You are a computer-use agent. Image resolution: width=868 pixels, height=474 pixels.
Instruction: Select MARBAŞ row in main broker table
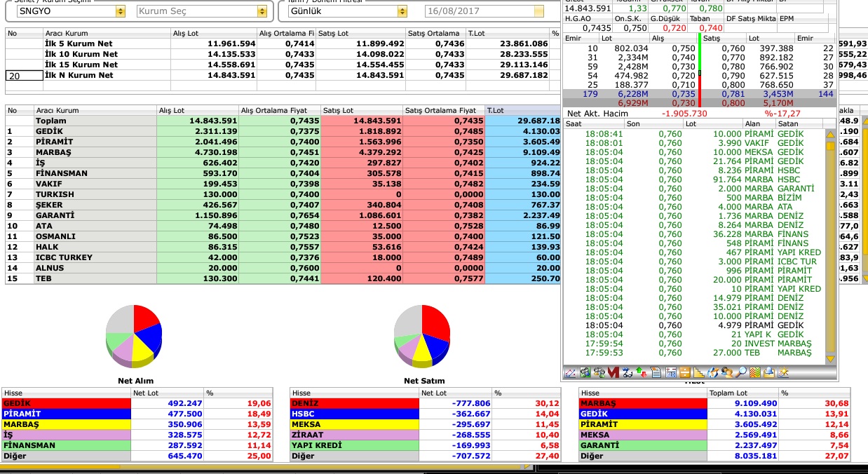[x=283, y=152]
